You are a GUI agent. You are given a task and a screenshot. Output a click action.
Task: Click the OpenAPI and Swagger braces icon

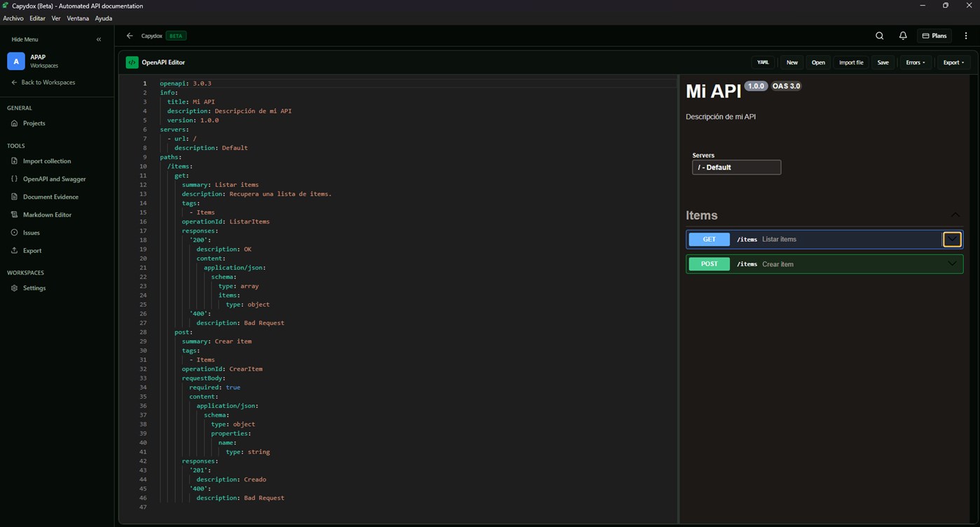14,179
